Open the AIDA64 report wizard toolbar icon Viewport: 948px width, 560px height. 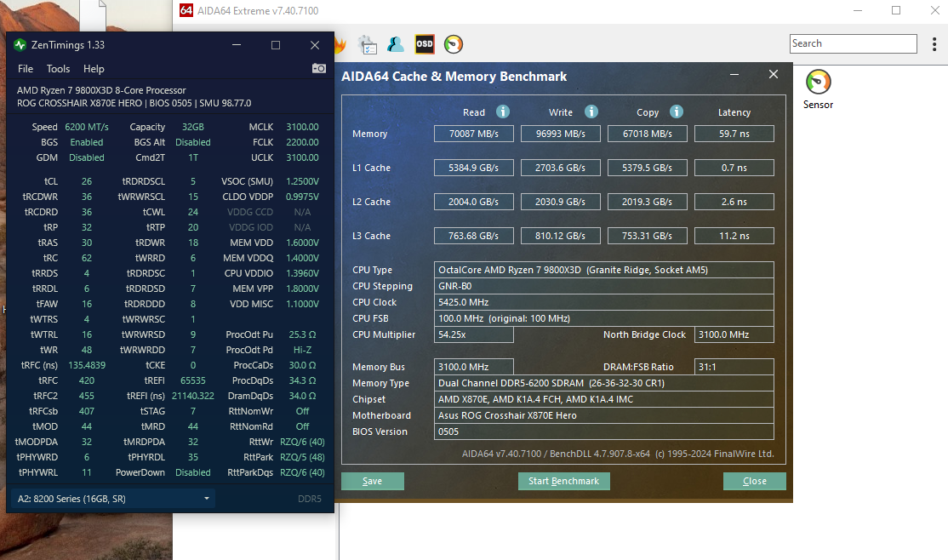click(367, 44)
